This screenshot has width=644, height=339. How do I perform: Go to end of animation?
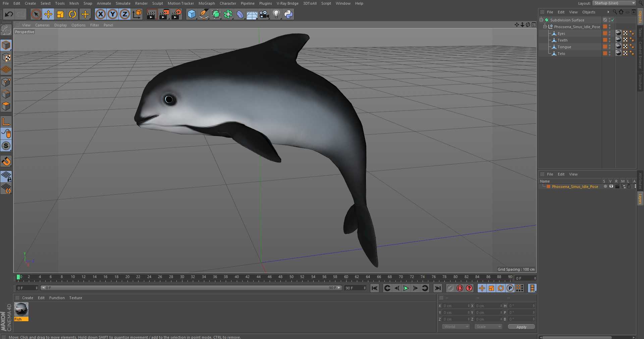point(438,288)
